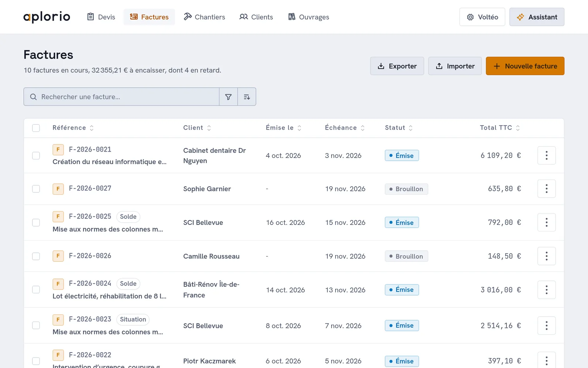Screen dimensions: 588x368
Task: Select the F-2026-0021 invoice checkbox
Action: click(x=36, y=156)
